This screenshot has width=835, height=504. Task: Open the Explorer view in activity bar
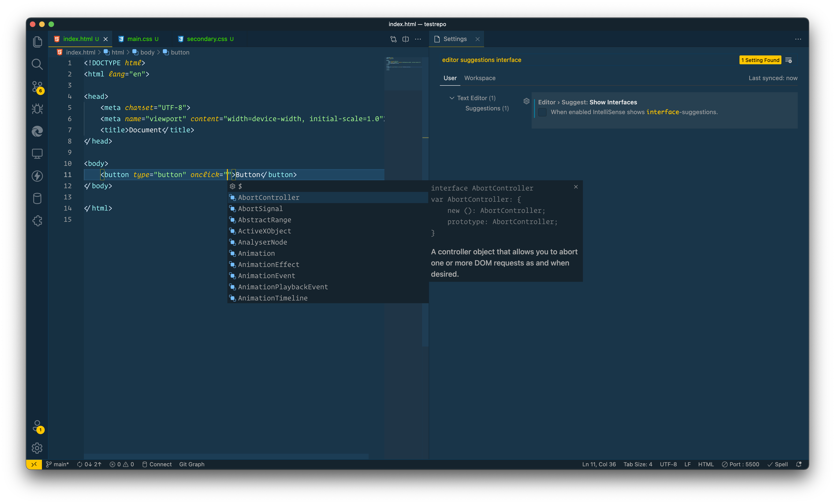click(37, 42)
